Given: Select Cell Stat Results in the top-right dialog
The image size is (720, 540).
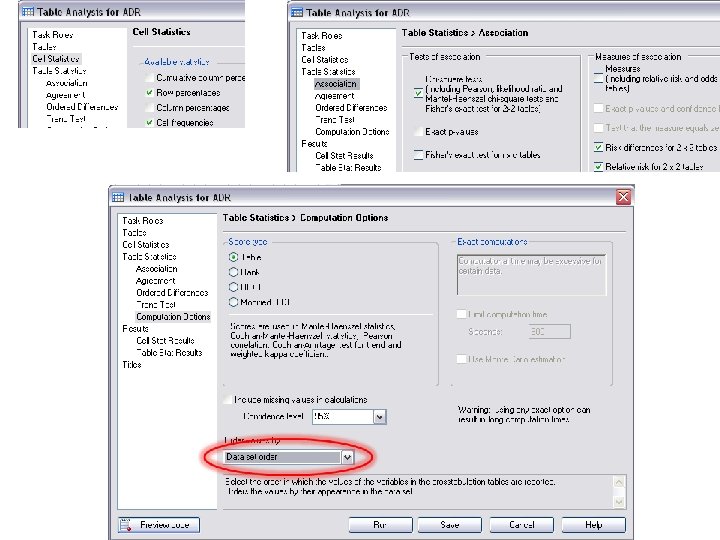Looking at the screenshot, I should 344,156.
